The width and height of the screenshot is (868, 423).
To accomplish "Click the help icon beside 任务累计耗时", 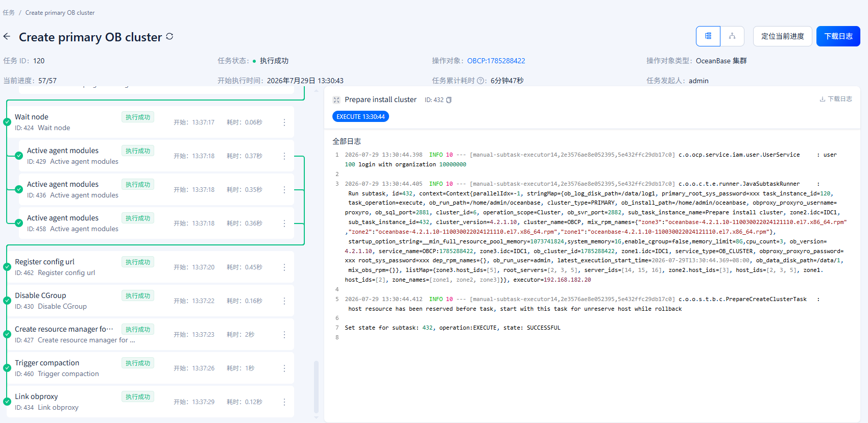I will [x=481, y=81].
